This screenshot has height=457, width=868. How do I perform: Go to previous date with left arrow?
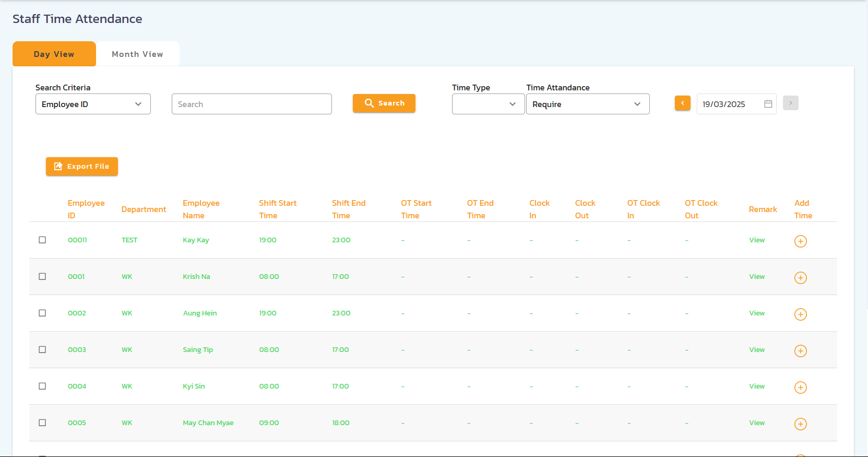coord(682,103)
